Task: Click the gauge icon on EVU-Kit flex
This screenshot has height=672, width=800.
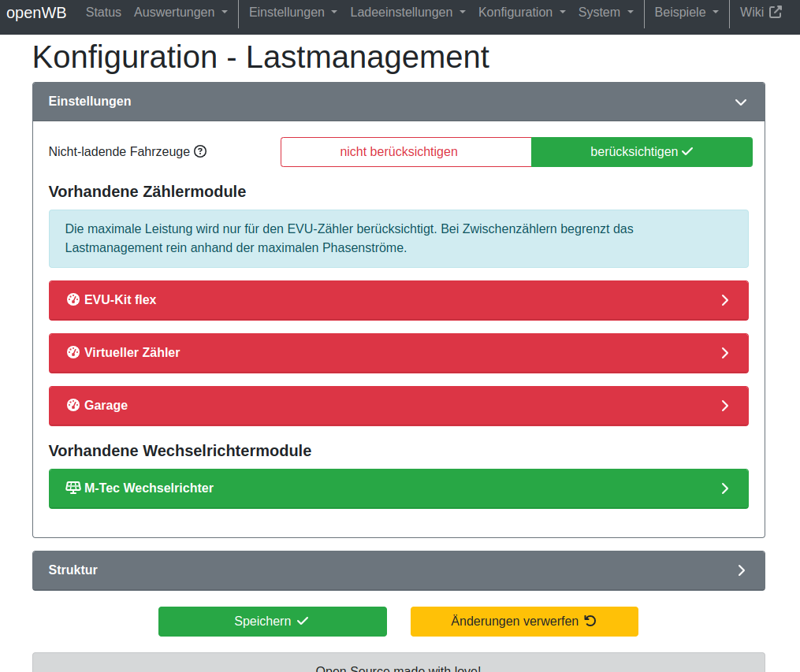Action: (73, 300)
